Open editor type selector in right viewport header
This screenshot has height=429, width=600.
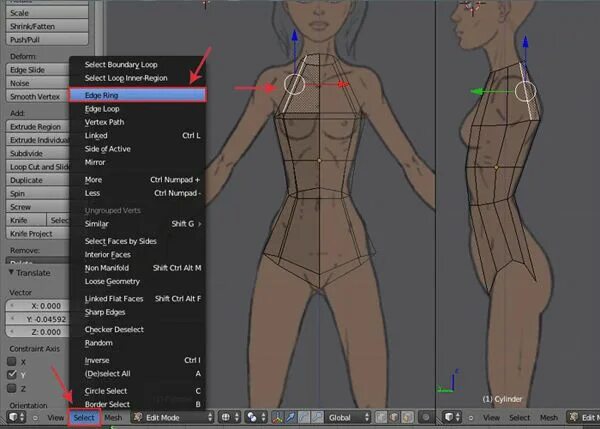452,417
